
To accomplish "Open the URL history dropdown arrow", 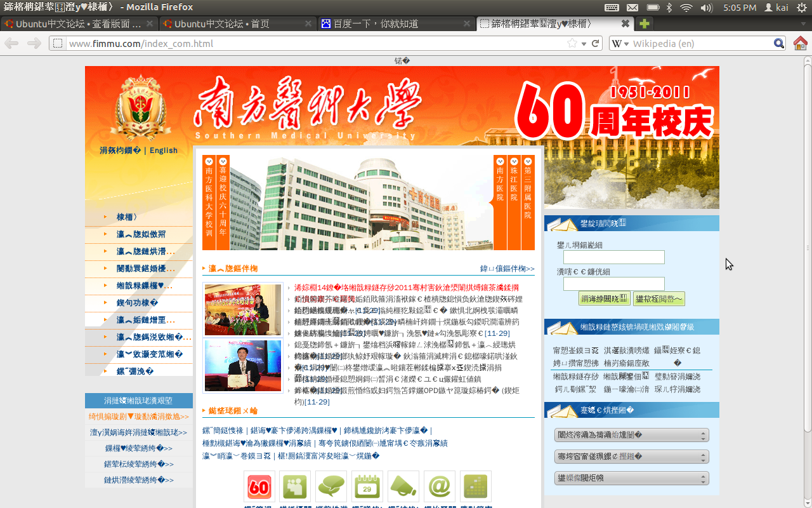I will pos(584,43).
